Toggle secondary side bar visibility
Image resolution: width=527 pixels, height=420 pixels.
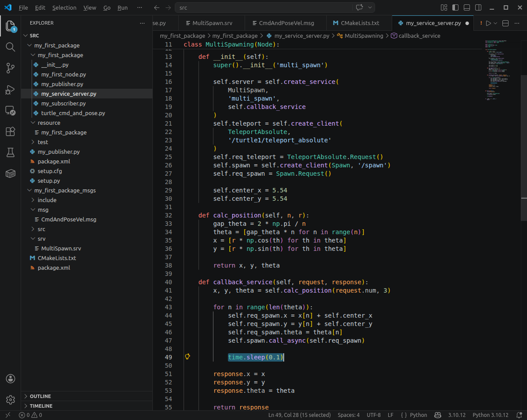[477, 7]
